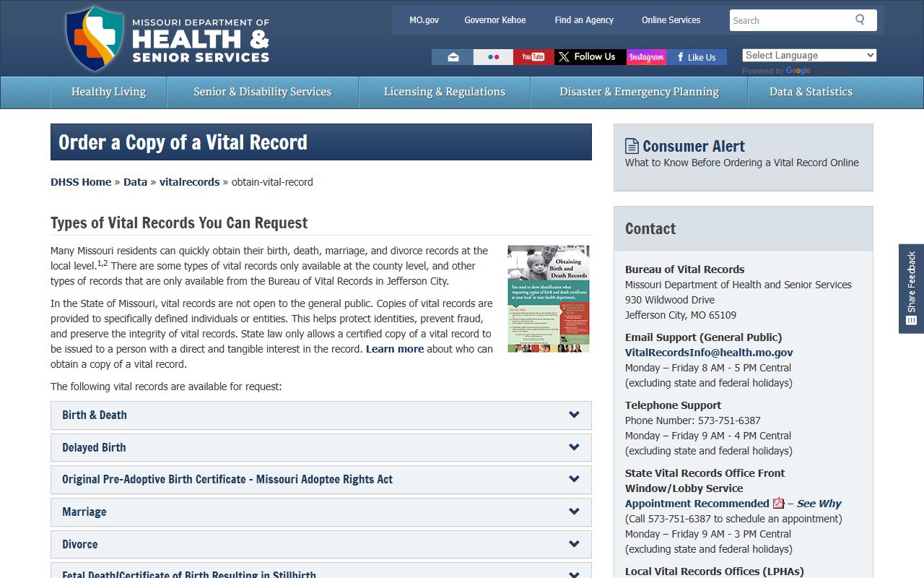Click the Phone Number: 573-751-6387 text
The height and width of the screenshot is (578, 924).
[693, 420]
